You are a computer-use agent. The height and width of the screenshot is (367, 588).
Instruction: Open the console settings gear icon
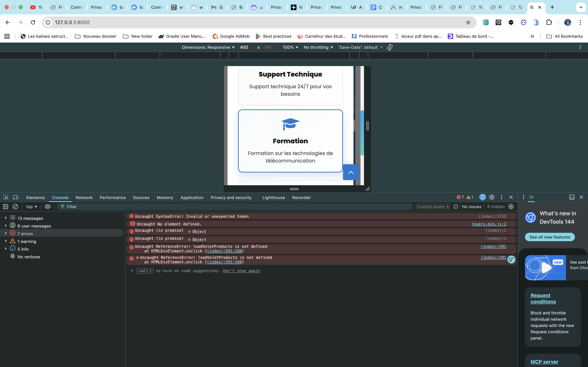pos(511,207)
